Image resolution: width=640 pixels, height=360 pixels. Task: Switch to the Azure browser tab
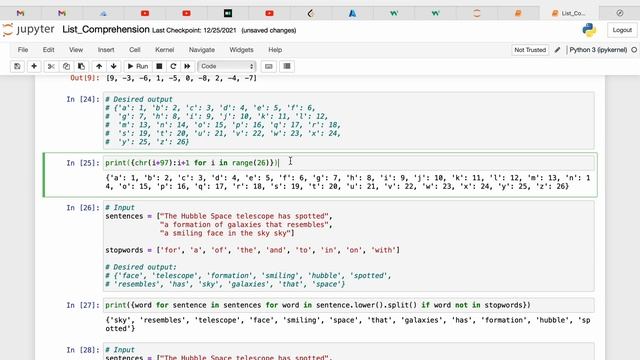click(352, 13)
